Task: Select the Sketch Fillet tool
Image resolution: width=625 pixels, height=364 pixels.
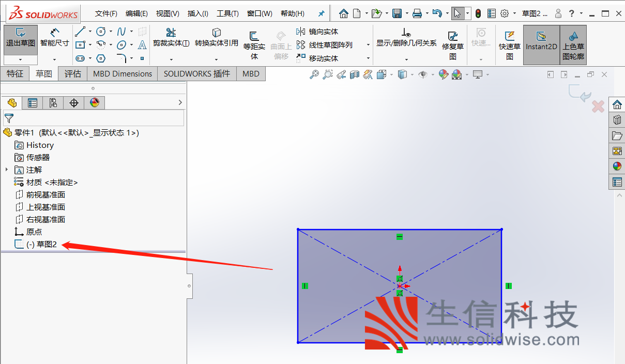Action: pyautogui.click(x=121, y=58)
